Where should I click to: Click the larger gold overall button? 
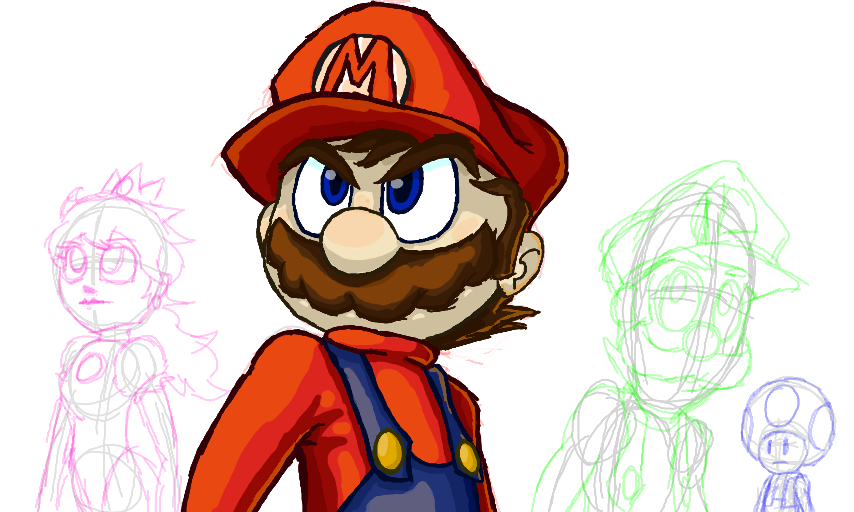tap(390, 451)
